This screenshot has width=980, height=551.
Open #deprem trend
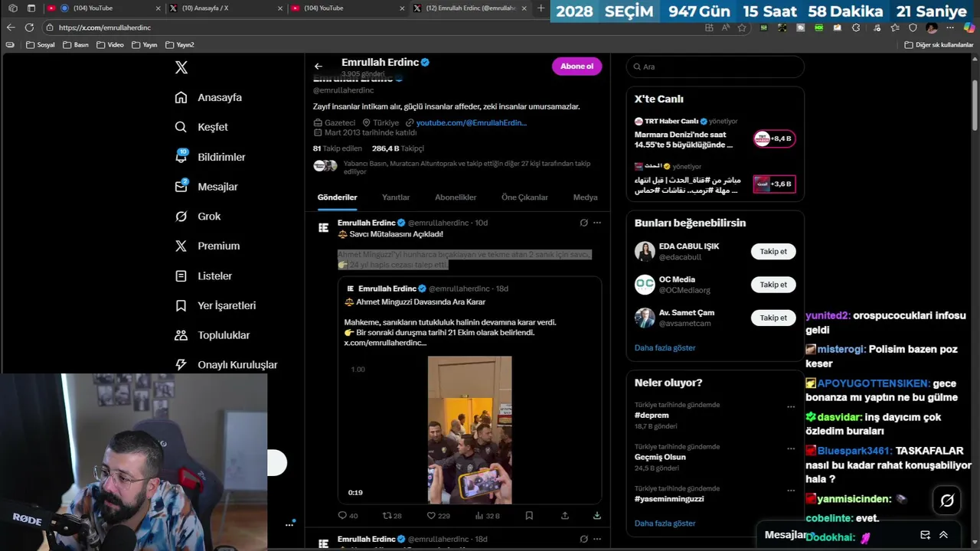(x=652, y=416)
